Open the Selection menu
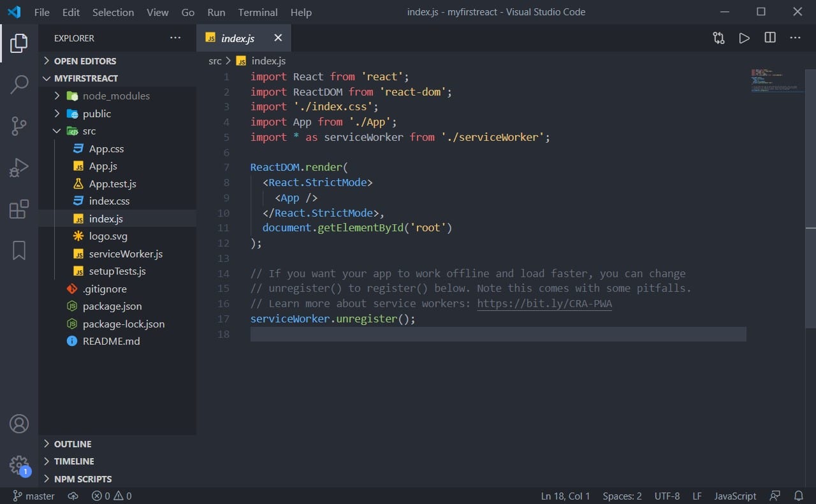 [113, 12]
